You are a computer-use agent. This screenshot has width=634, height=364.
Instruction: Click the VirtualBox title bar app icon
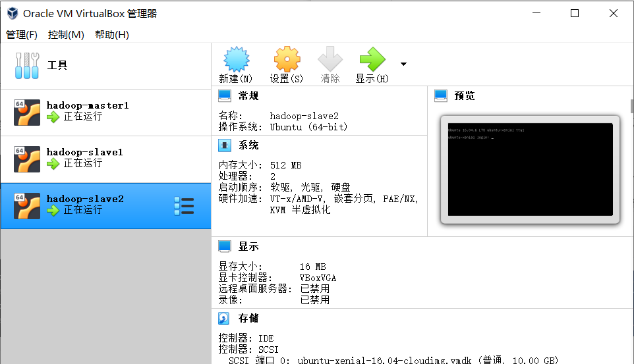coord(13,13)
